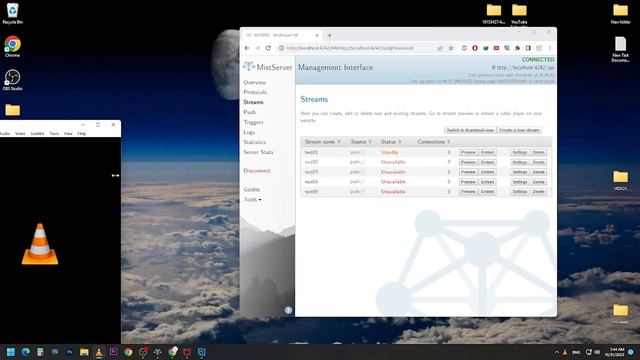
Task: Embed the test02 stream
Action: [487, 162]
